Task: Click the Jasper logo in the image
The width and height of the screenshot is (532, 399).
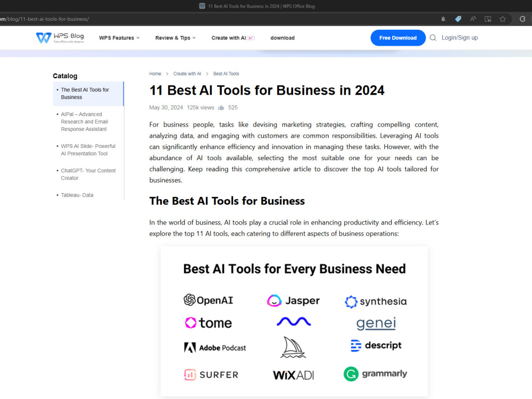Action: pos(293,301)
